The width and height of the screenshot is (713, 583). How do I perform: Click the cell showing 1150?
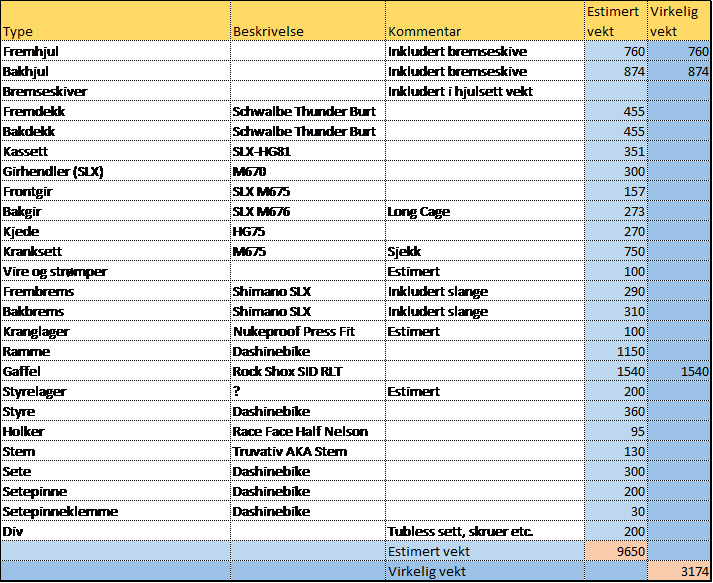615,351
